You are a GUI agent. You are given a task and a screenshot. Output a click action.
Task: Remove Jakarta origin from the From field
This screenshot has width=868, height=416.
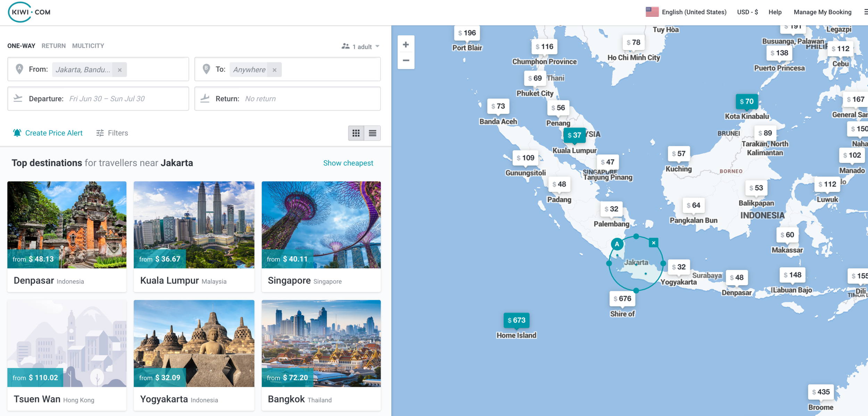120,70
